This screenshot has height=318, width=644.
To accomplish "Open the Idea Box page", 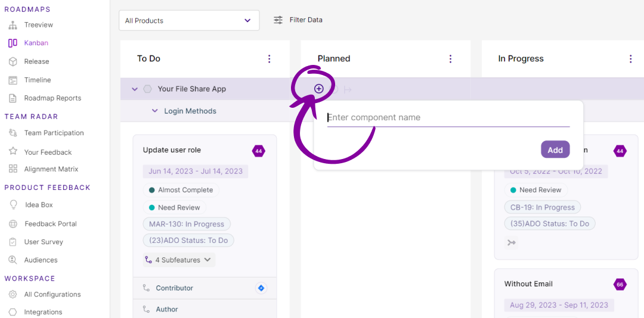I will tap(39, 205).
